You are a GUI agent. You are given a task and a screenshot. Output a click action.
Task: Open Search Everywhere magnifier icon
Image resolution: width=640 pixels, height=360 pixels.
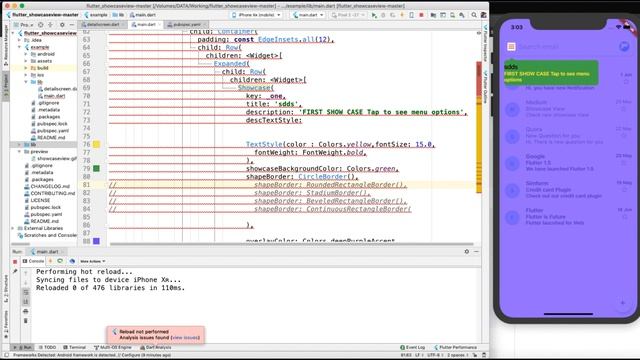[474, 15]
